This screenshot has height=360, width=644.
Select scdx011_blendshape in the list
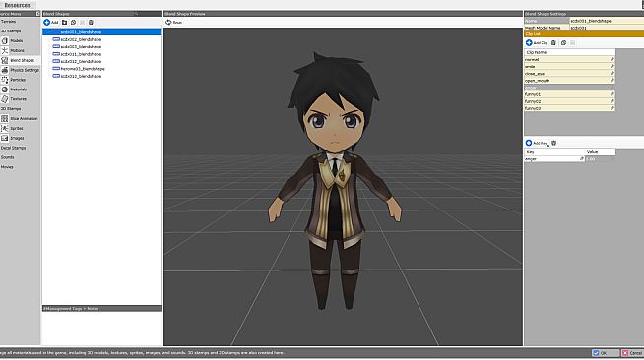81,54
